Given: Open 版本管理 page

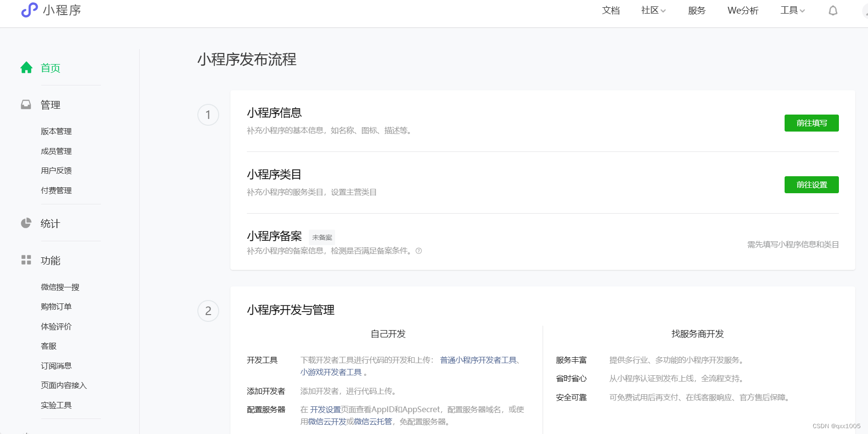Looking at the screenshot, I should (x=56, y=131).
